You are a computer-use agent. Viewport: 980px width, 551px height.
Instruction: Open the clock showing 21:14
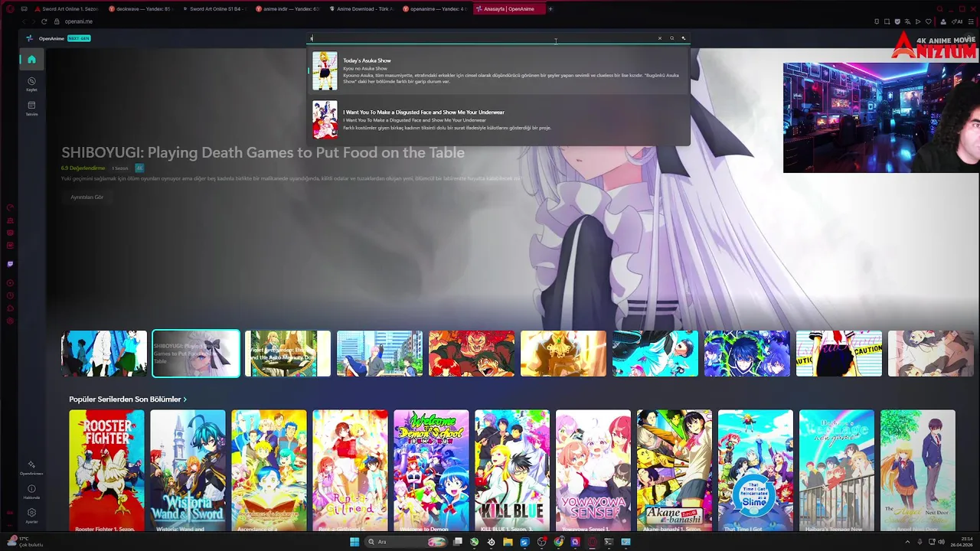(962, 542)
